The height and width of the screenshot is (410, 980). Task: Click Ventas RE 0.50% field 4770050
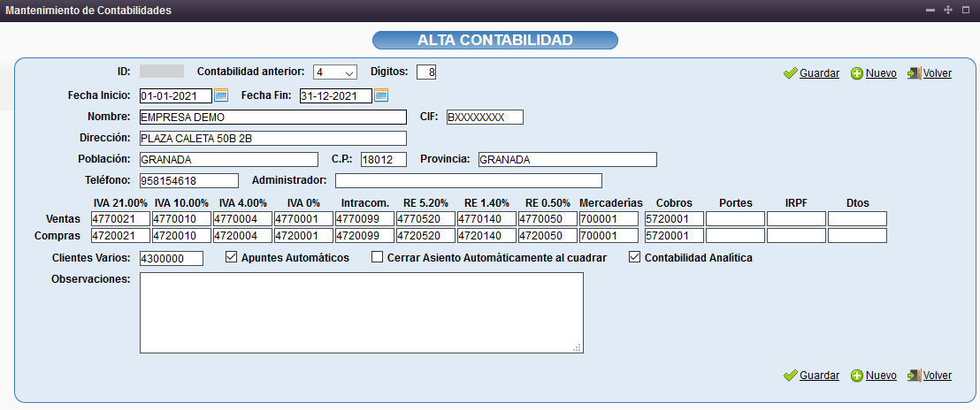pyautogui.click(x=548, y=219)
